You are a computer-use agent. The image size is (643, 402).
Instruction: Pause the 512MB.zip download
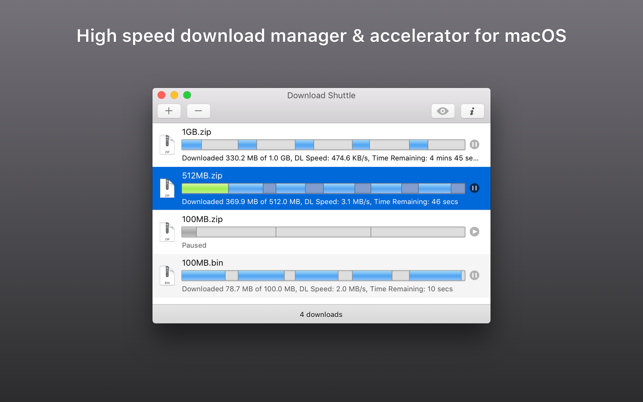point(474,188)
